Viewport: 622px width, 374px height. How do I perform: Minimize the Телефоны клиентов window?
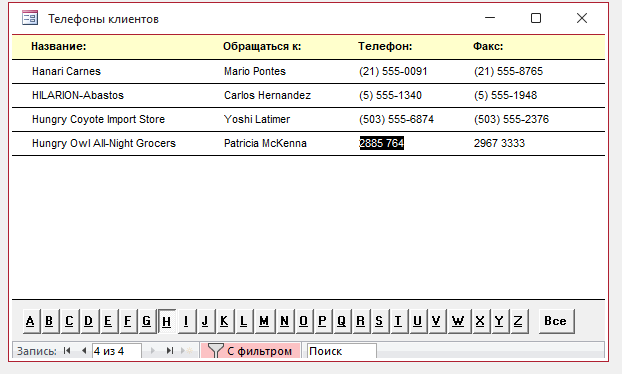[490, 18]
